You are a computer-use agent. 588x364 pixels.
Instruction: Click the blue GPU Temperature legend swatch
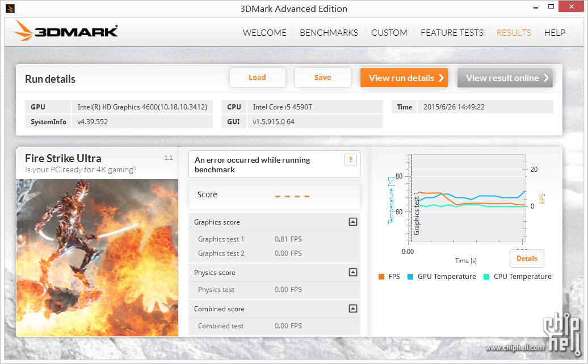click(x=410, y=277)
